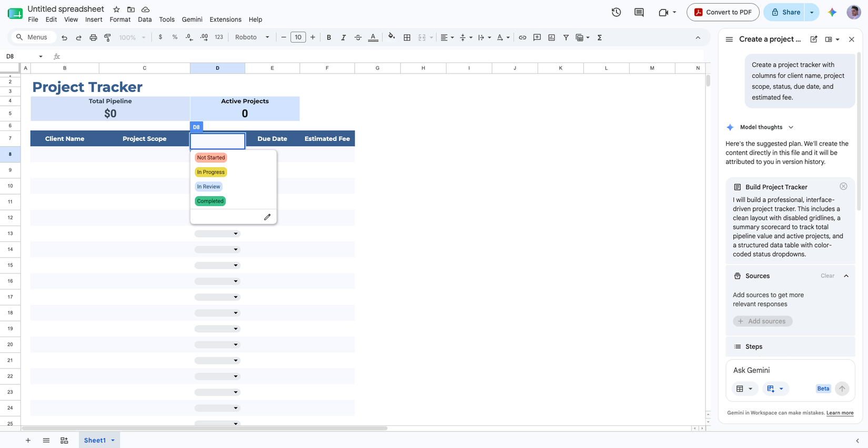Open horizontal align dropdown
Image resolution: width=868 pixels, height=448 pixels.
447,37
